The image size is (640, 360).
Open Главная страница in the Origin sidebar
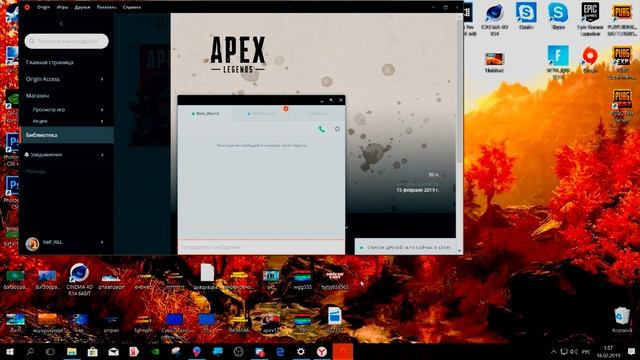pos(50,62)
